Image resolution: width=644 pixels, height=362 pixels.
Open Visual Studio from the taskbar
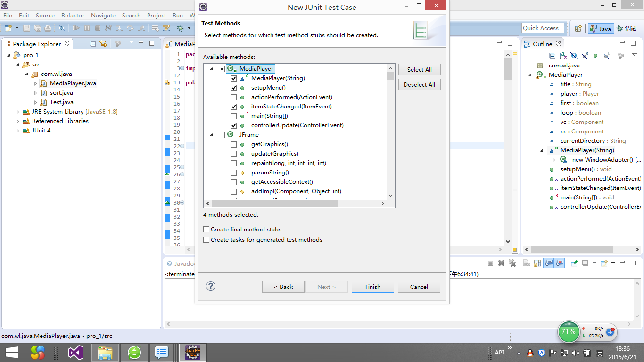click(76, 352)
